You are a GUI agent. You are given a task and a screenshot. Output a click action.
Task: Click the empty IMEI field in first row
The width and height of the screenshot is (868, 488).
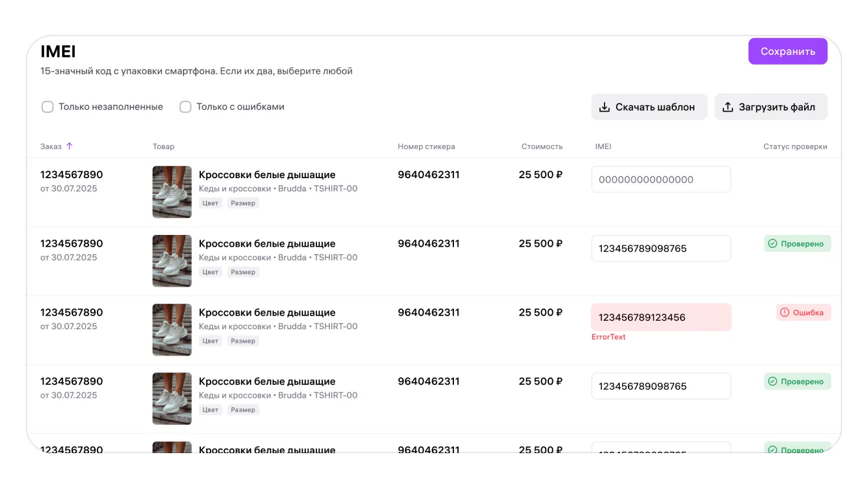click(x=661, y=179)
